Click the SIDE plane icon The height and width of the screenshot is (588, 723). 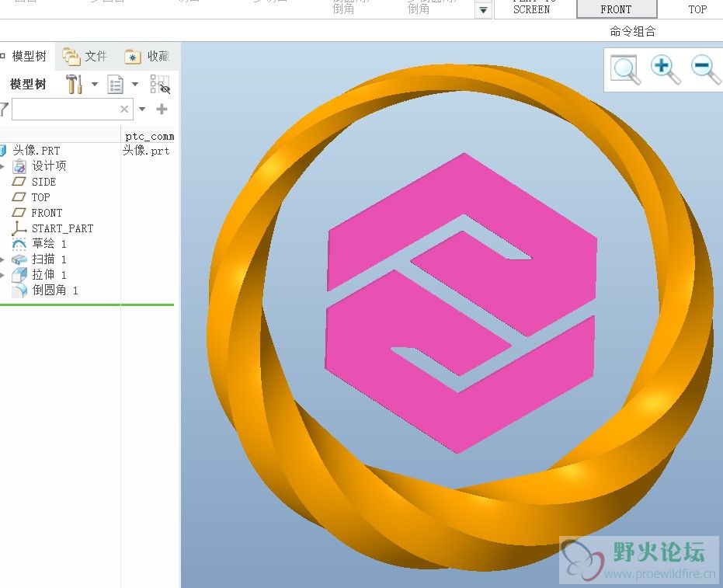19,182
